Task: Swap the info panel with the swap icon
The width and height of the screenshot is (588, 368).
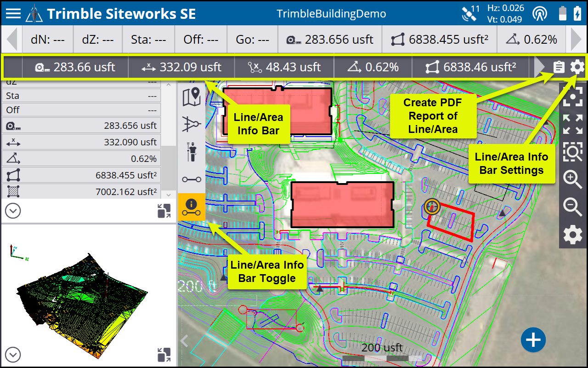Action: click(164, 211)
